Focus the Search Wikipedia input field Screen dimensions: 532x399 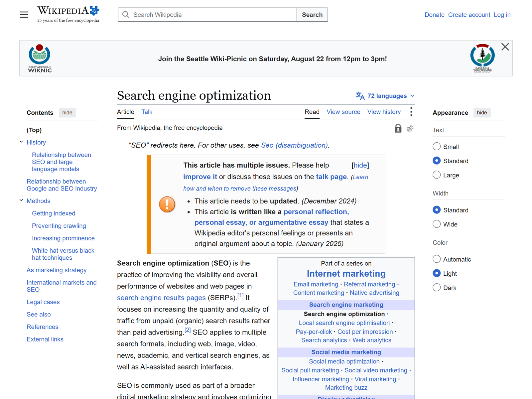(207, 15)
